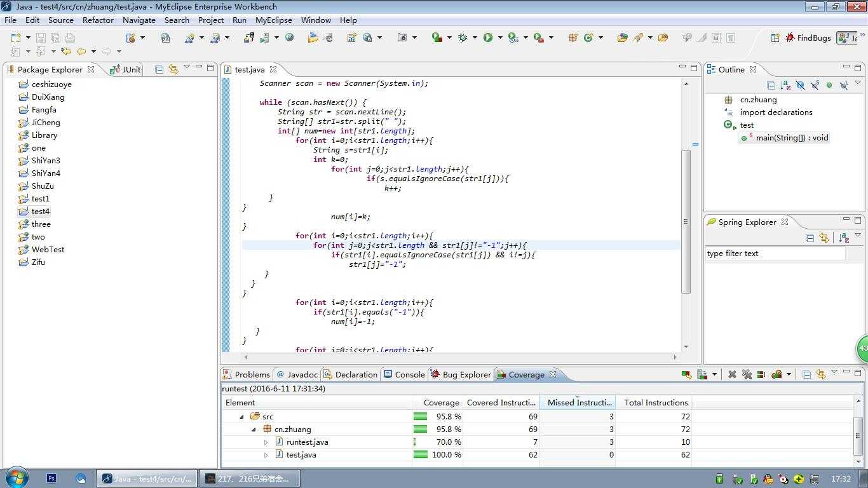Open Photoshop from the taskbar

click(51, 478)
